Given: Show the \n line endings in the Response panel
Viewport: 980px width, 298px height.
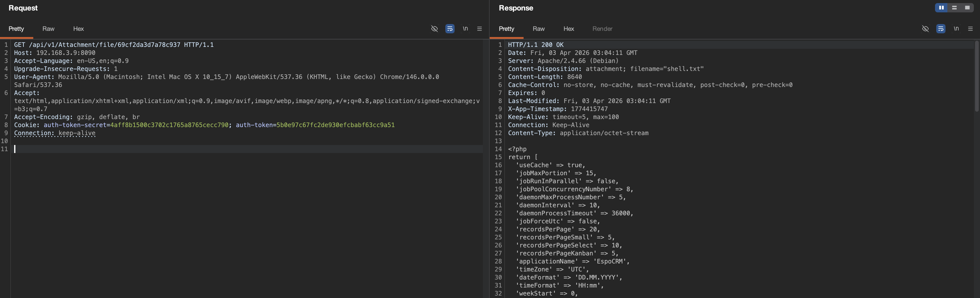Looking at the screenshot, I should click(956, 29).
